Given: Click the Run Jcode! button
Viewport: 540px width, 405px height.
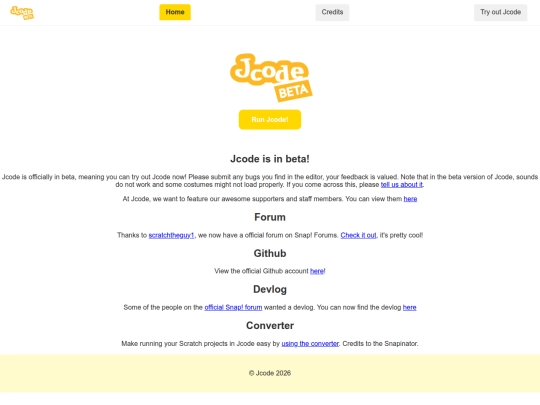Looking at the screenshot, I should click(270, 120).
